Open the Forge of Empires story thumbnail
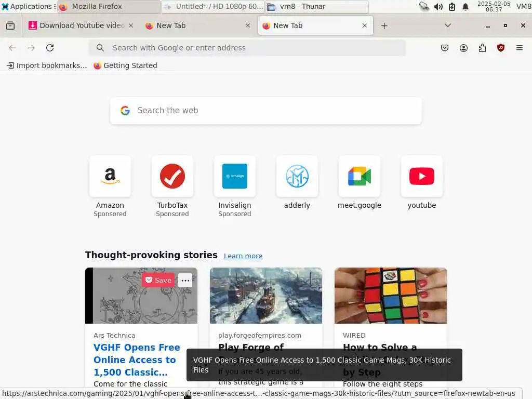532x399 pixels. click(x=265, y=296)
